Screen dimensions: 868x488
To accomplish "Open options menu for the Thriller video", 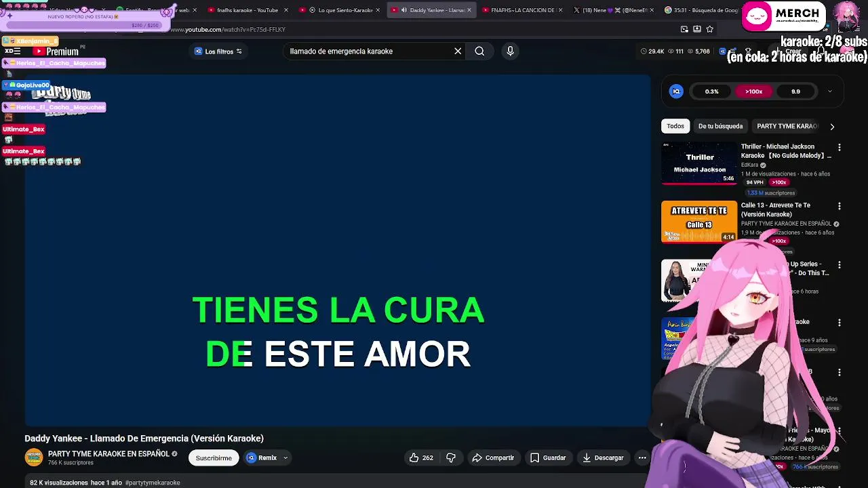I will [x=840, y=147].
